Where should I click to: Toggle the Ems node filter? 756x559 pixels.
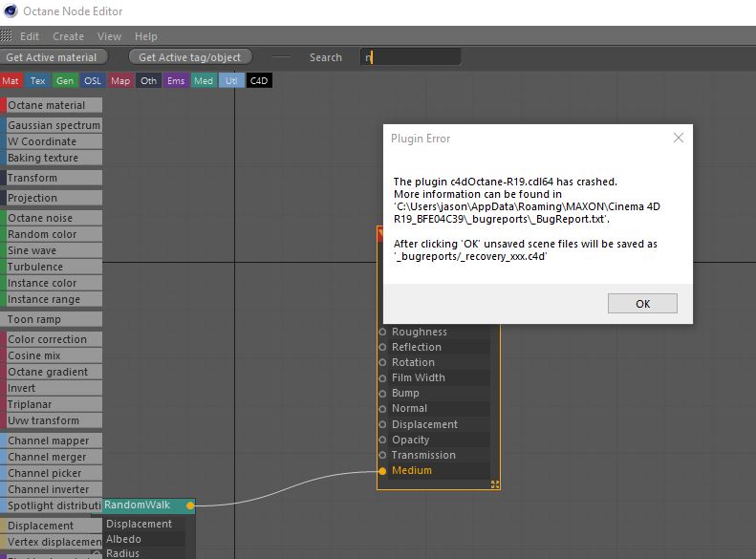coord(176,81)
